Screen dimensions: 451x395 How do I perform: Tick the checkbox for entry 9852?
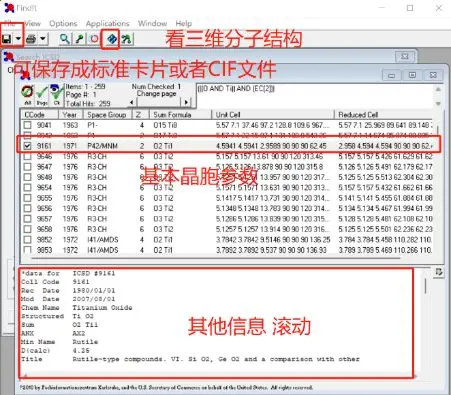[27, 240]
